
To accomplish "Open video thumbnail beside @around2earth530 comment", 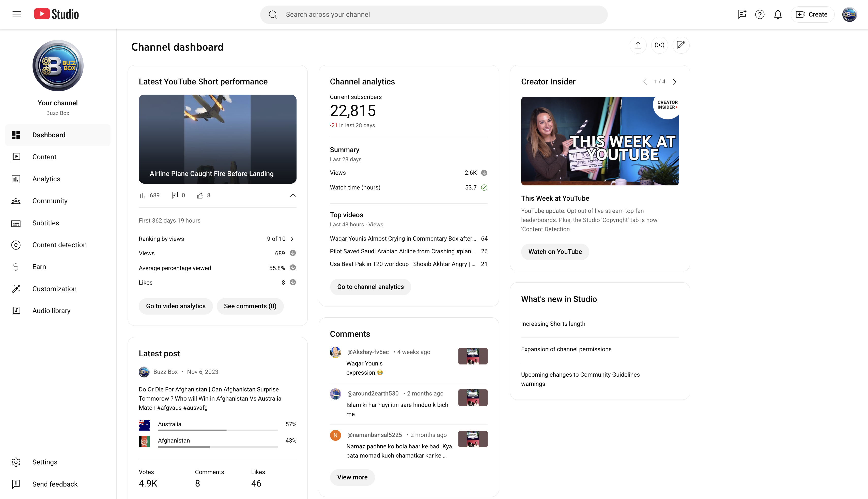I will pyautogui.click(x=473, y=398).
